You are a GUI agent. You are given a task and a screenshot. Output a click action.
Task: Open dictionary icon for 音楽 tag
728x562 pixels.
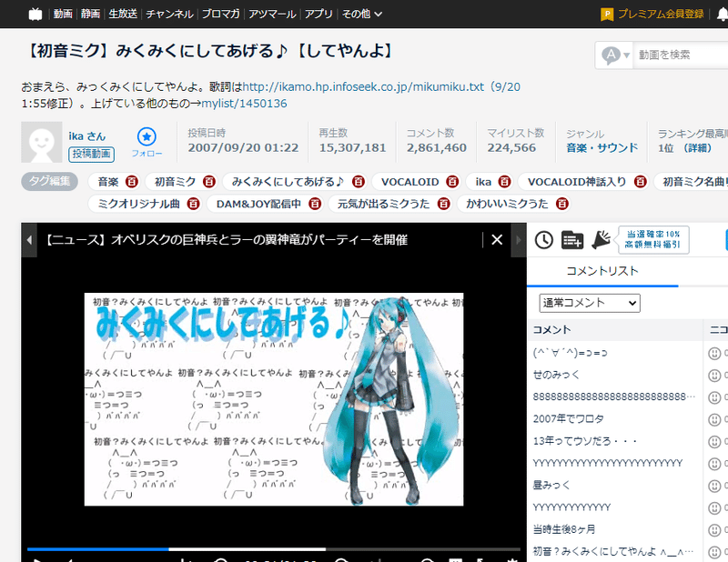pyautogui.click(x=131, y=182)
